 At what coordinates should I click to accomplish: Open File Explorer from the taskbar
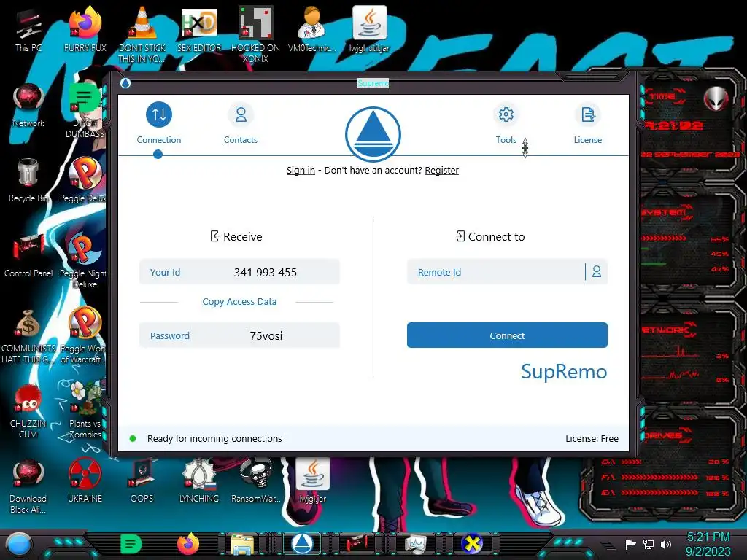(x=242, y=544)
